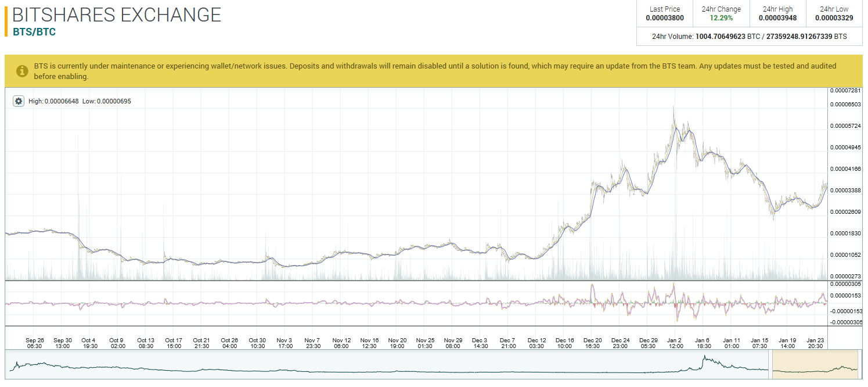Click the Dec 20 16:30 time axis label

click(593, 343)
